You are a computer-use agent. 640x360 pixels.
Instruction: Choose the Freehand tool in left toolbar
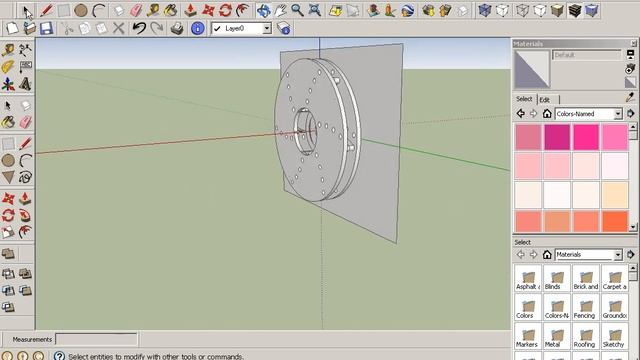point(25,178)
